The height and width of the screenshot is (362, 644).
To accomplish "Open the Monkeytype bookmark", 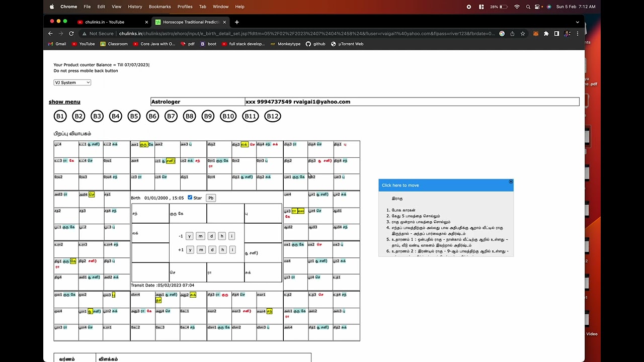I will click(x=285, y=44).
